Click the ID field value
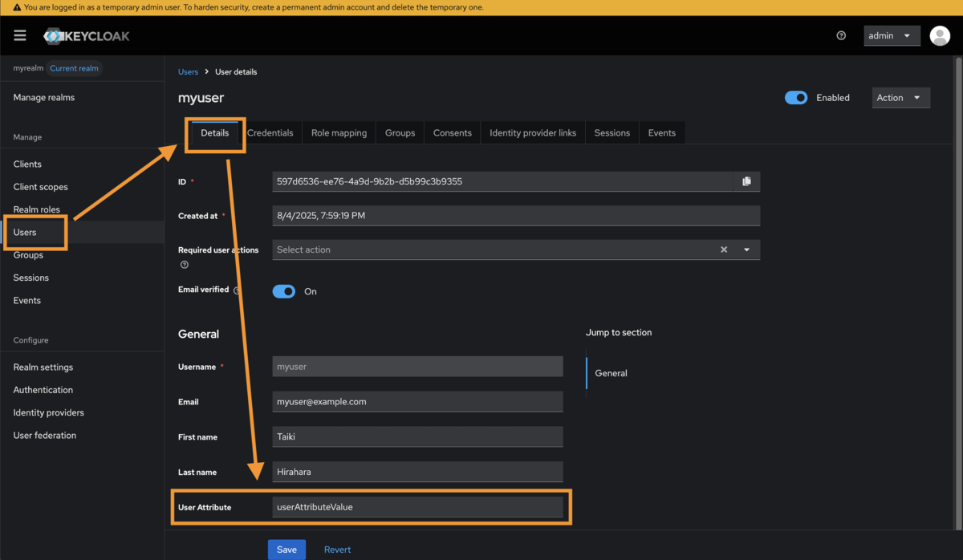The image size is (963, 560). click(x=503, y=181)
